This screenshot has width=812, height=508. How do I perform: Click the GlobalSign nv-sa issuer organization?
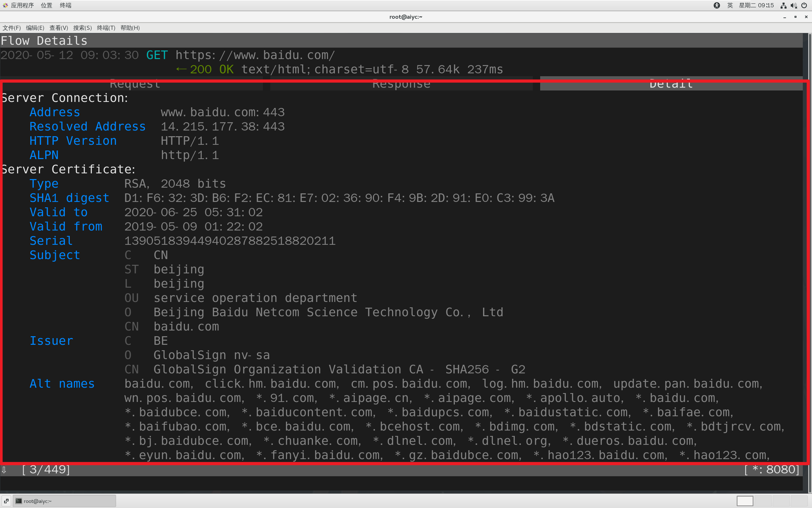tap(212, 355)
